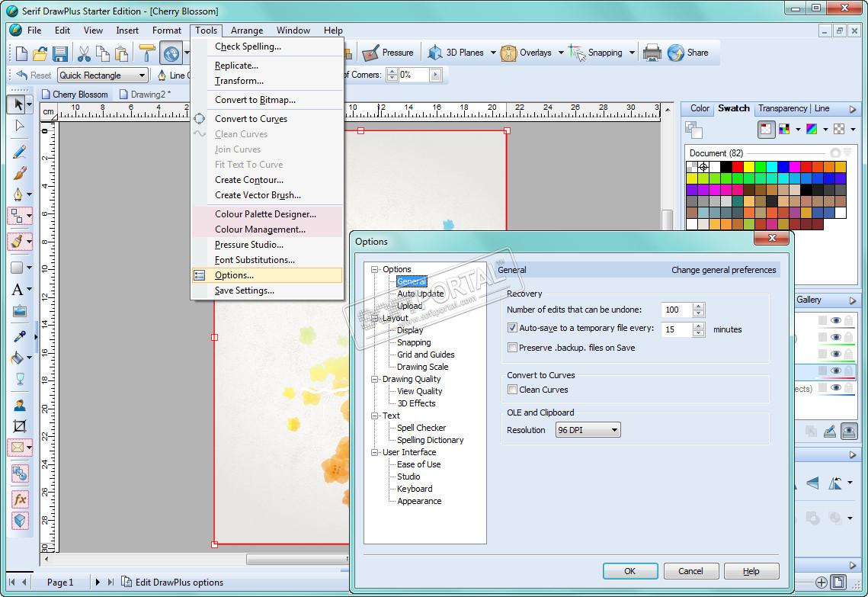
Task: Toggle visibility eye of the second layer
Action: (x=835, y=337)
